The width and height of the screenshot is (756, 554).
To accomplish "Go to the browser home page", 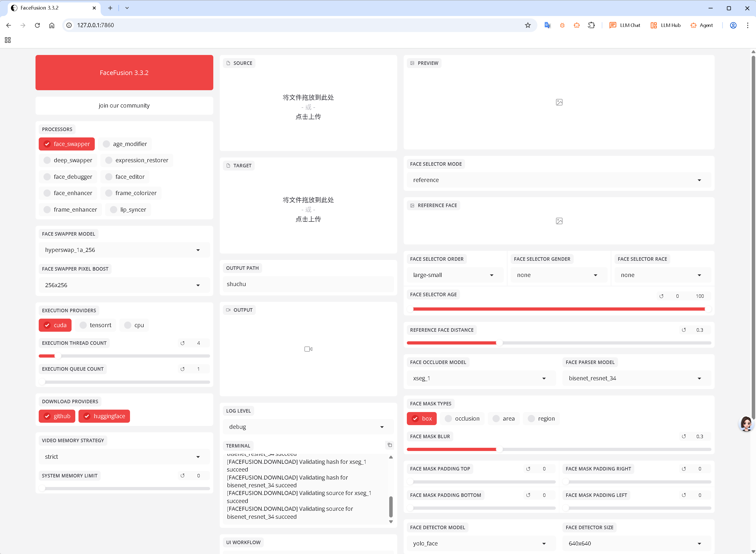I will tap(52, 25).
